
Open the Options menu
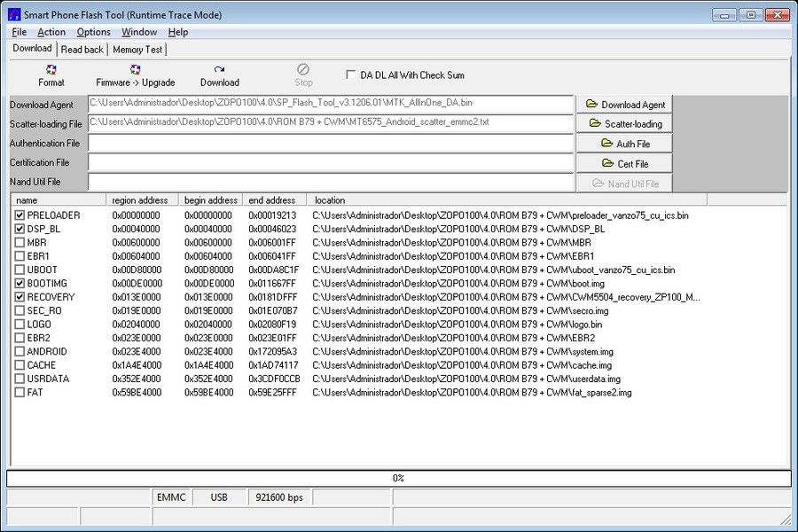tap(94, 32)
